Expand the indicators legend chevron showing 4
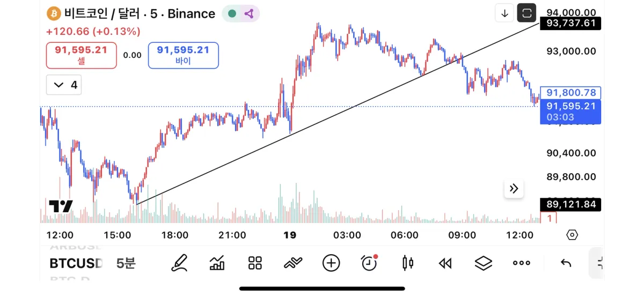Viewport: 644px width, 297px height. point(64,85)
